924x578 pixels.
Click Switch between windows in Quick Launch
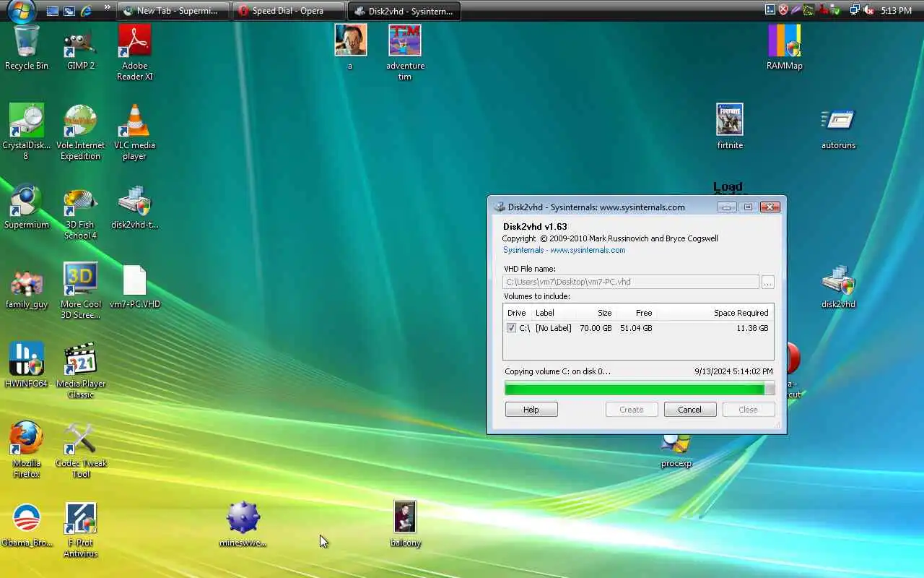69,11
